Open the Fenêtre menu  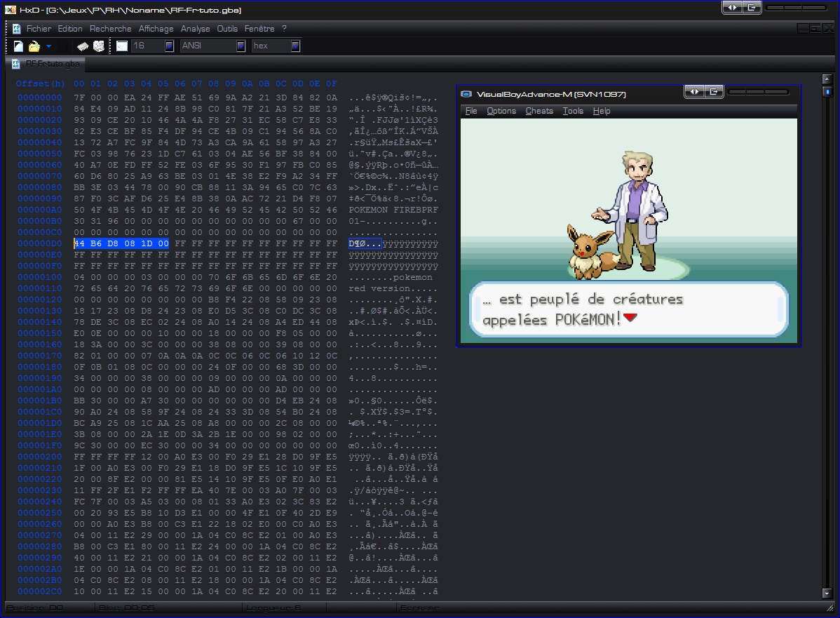(259, 29)
